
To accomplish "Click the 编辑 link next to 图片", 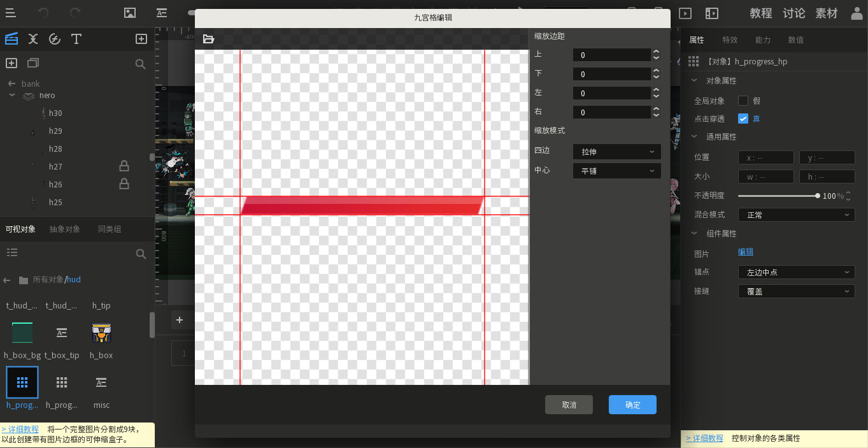I will tap(745, 253).
